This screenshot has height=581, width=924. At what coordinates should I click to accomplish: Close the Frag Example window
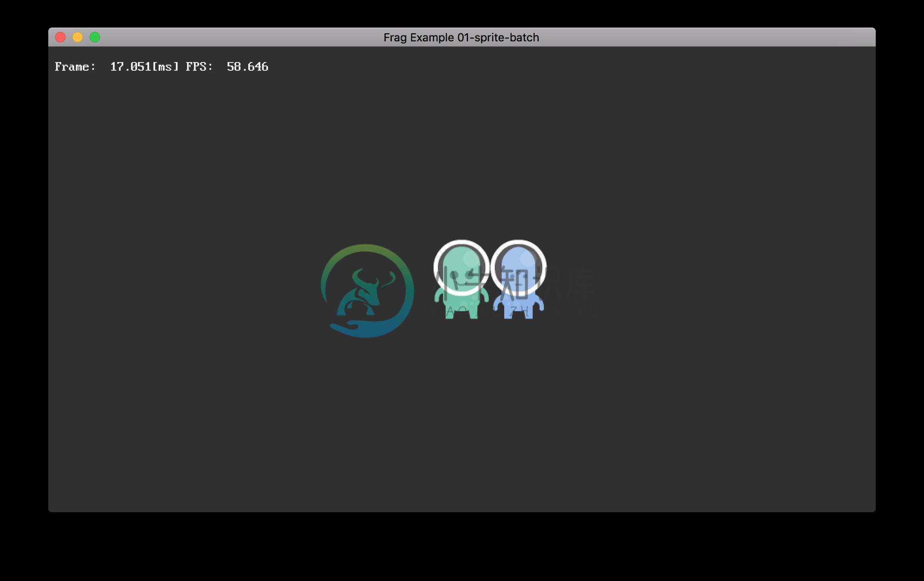pyautogui.click(x=60, y=37)
